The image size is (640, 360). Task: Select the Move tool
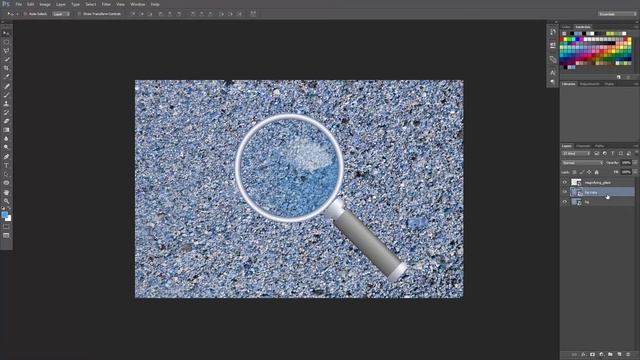pyautogui.click(x=6, y=33)
